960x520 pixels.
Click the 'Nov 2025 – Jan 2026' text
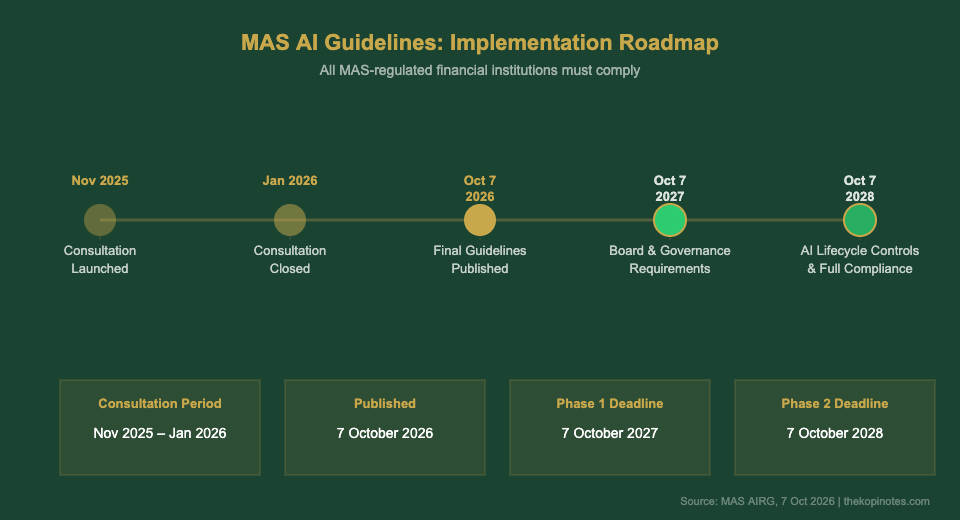160,434
